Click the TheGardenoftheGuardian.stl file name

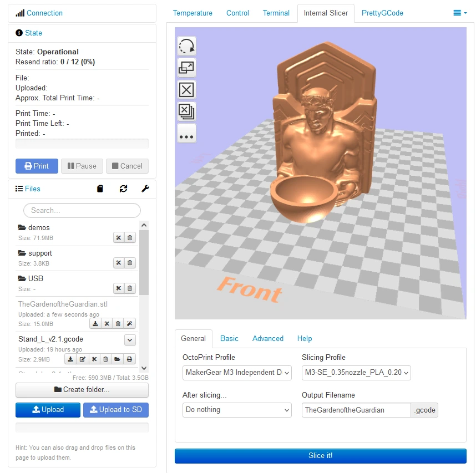pos(63,304)
